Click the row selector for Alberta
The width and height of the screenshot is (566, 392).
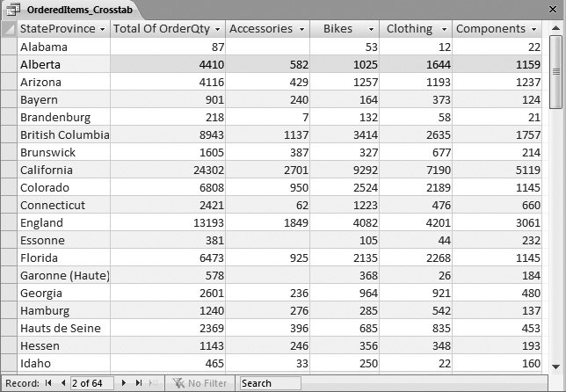click(x=9, y=65)
